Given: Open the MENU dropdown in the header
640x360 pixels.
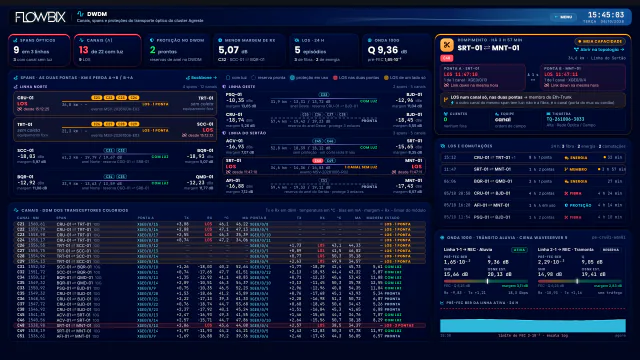Looking at the screenshot, I should (564, 17).
